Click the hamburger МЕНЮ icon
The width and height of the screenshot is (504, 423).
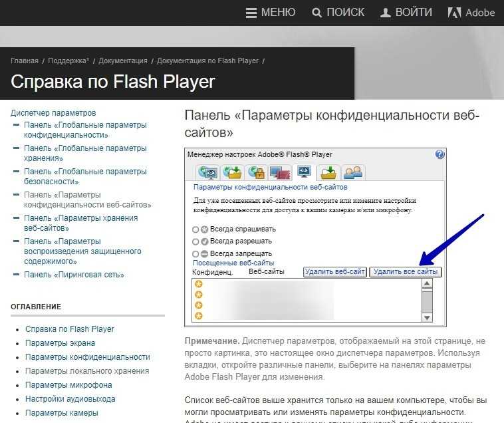(251, 13)
